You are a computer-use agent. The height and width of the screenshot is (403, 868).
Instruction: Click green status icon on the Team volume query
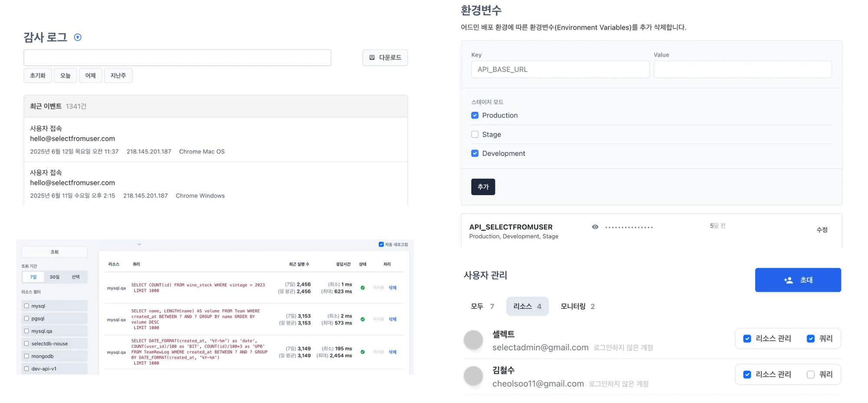point(363,319)
